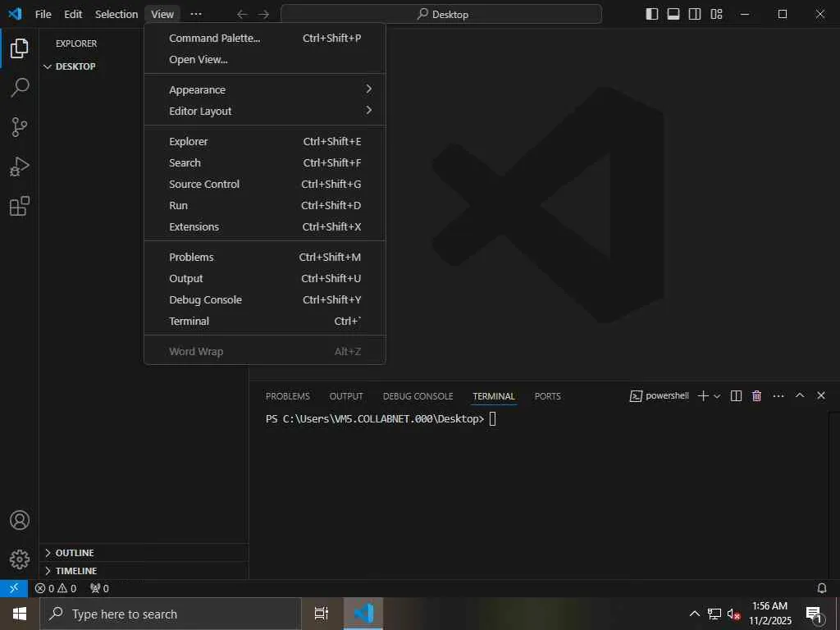Viewport: 840px width, 630px height.
Task: Toggle Secondary Side Bar layout icon
Action: coord(695,14)
